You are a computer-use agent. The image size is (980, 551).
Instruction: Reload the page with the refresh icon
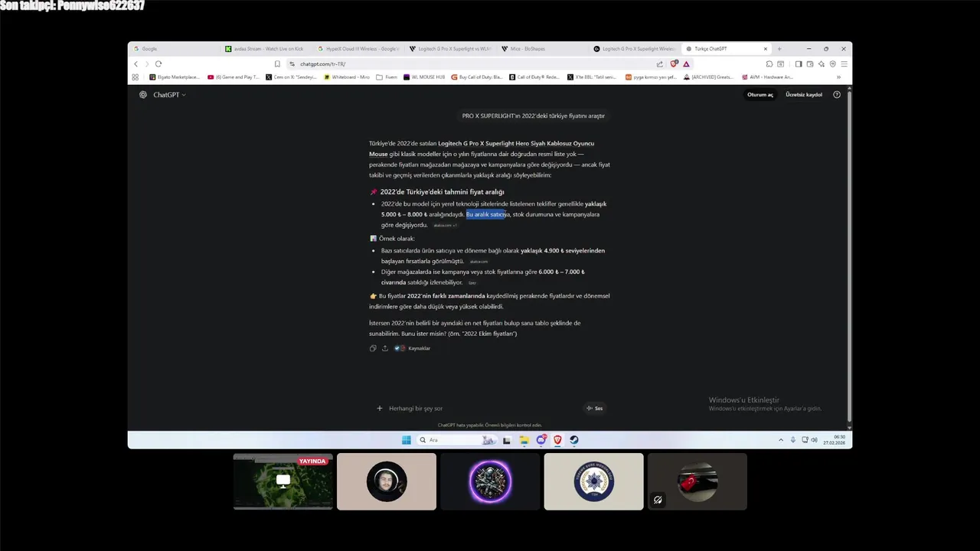click(x=158, y=64)
